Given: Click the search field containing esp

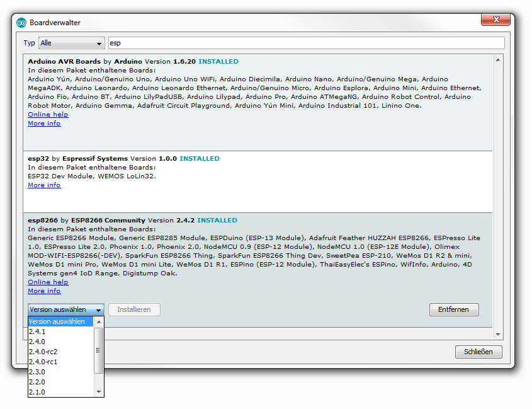Looking at the screenshot, I should click(x=306, y=43).
